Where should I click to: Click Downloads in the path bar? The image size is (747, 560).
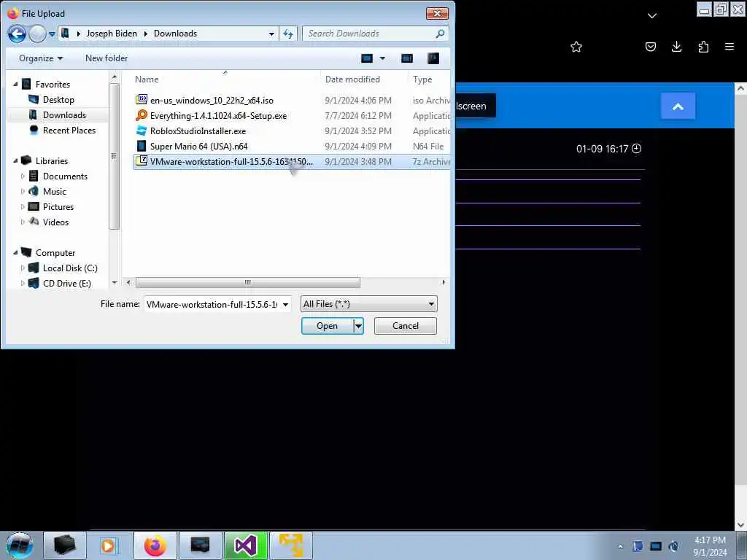[175, 34]
